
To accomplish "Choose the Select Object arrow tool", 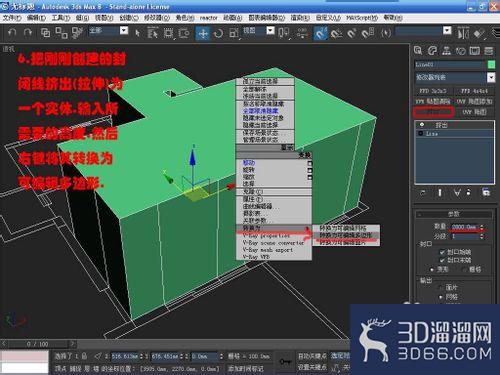I will tap(137, 33).
